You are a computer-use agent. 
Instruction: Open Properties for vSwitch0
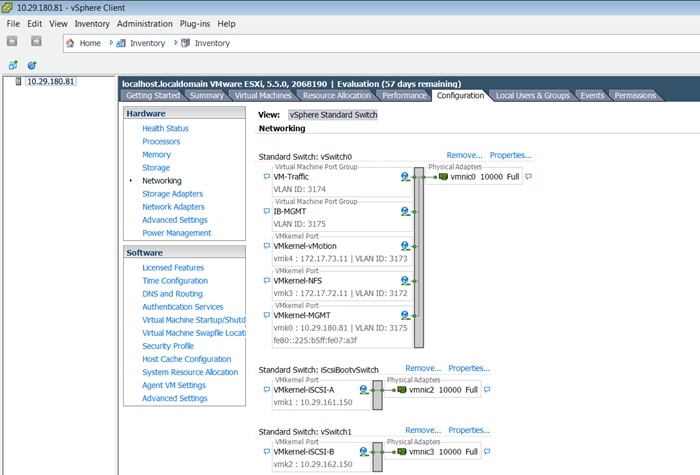tap(510, 155)
